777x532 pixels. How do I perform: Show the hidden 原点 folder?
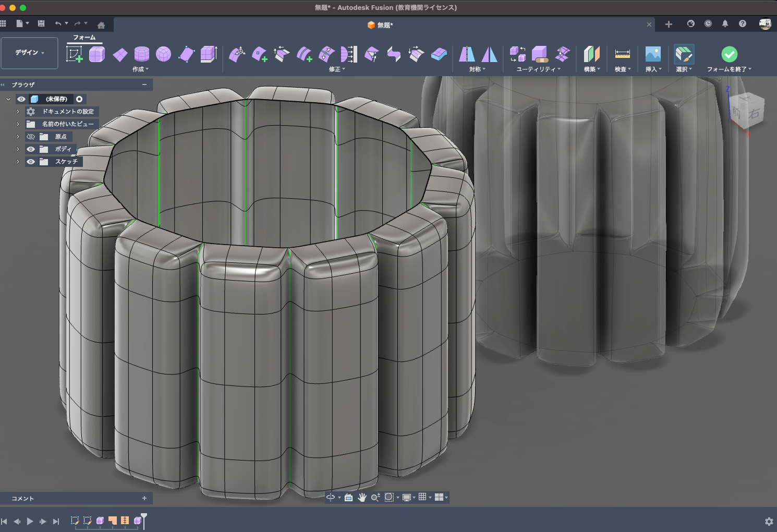pos(31,137)
